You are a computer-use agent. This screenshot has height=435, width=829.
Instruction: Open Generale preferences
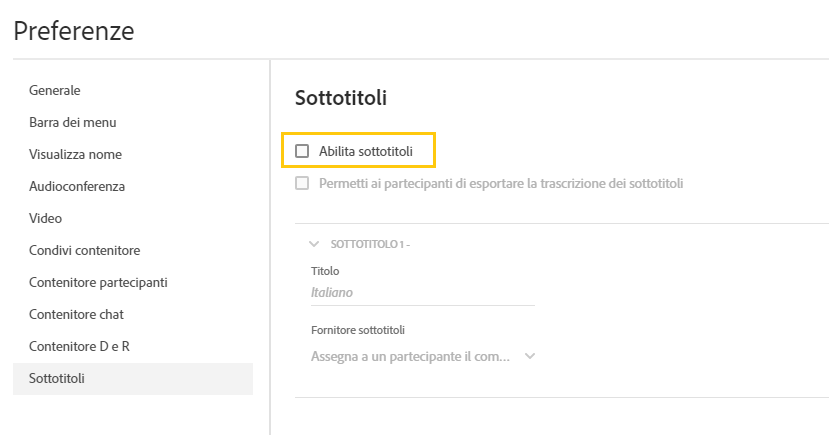pyautogui.click(x=55, y=90)
